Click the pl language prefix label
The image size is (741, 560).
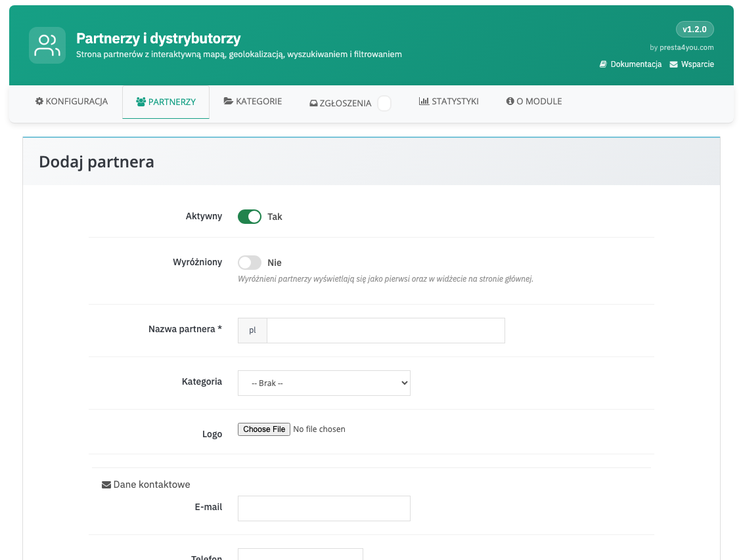252,330
